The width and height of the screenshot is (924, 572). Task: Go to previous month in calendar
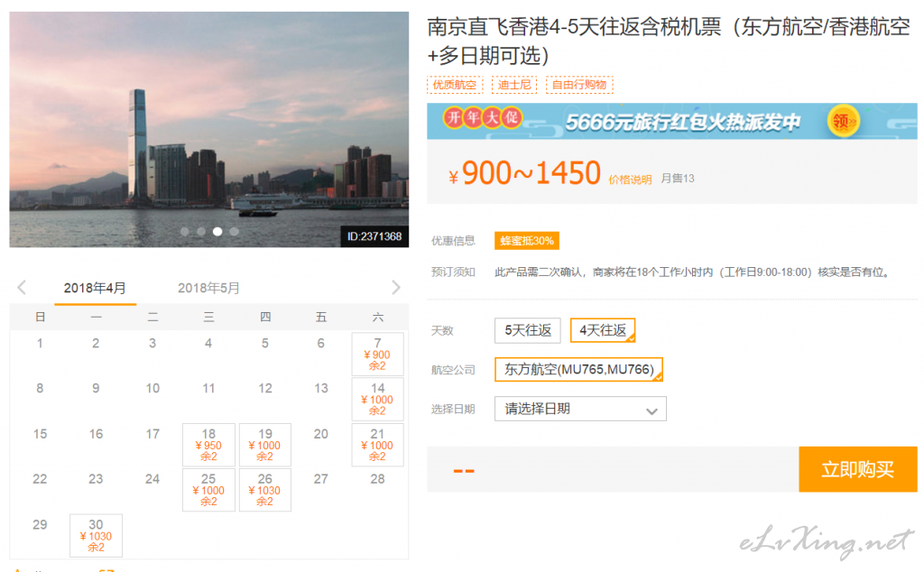click(22, 288)
